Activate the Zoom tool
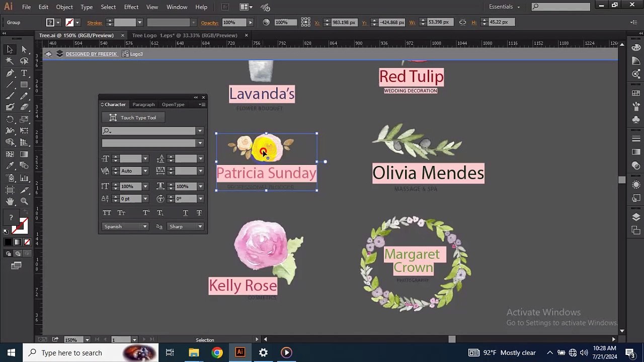 pyautogui.click(x=24, y=201)
